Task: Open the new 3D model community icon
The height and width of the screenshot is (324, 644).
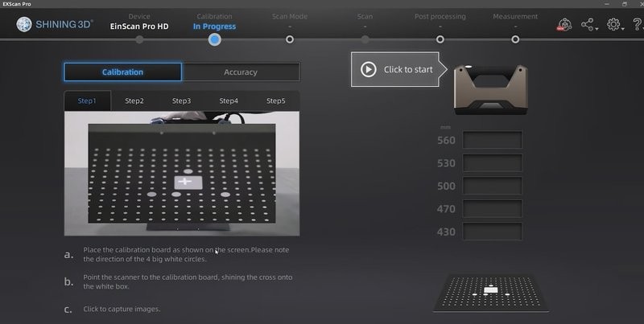Action: point(563,25)
